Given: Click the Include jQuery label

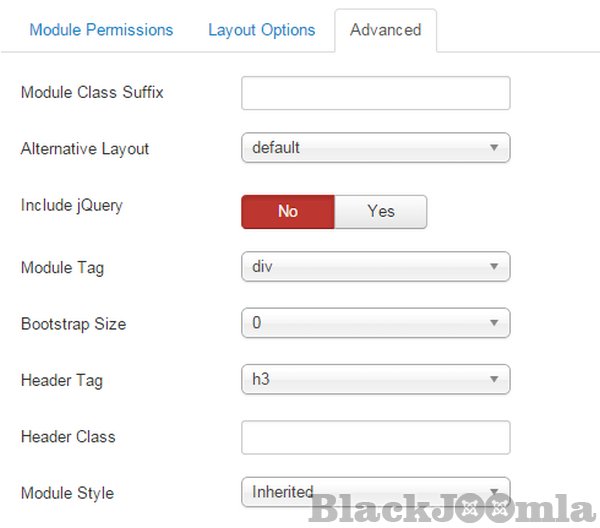Looking at the screenshot, I should coord(71,205).
